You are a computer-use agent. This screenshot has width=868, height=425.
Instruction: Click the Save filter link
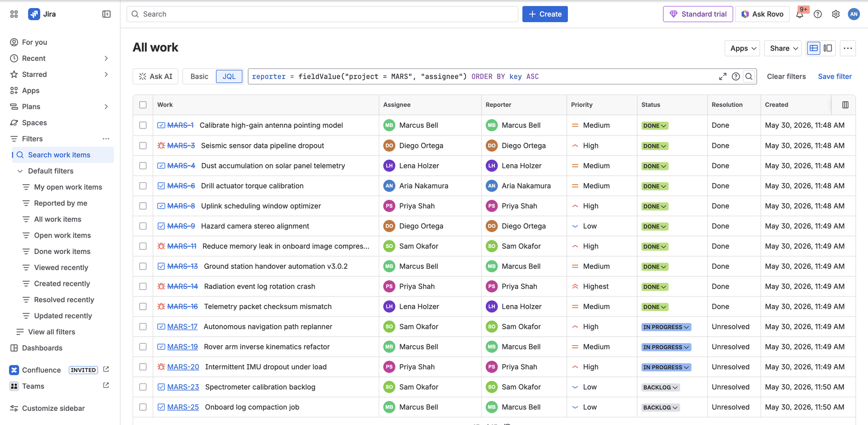click(x=835, y=76)
